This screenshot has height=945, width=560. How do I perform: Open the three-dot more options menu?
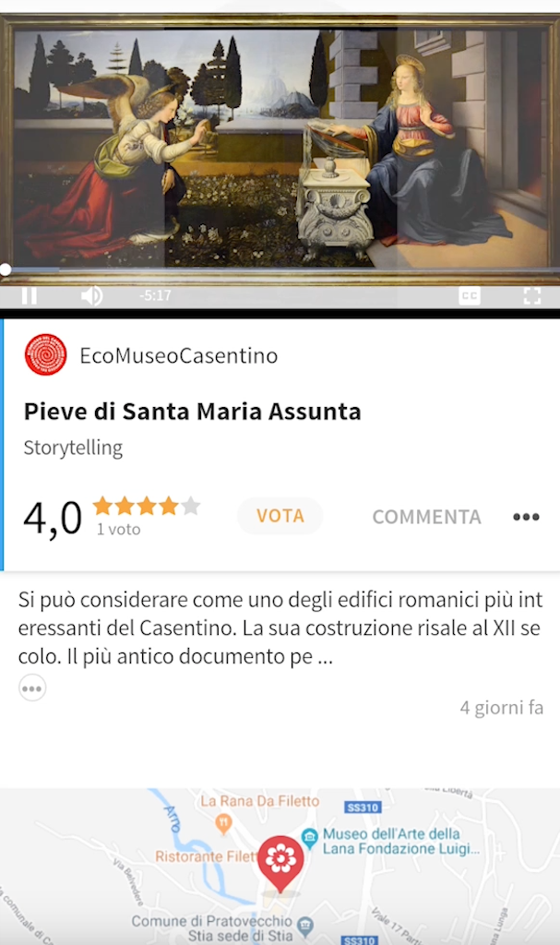pos(526,517)
